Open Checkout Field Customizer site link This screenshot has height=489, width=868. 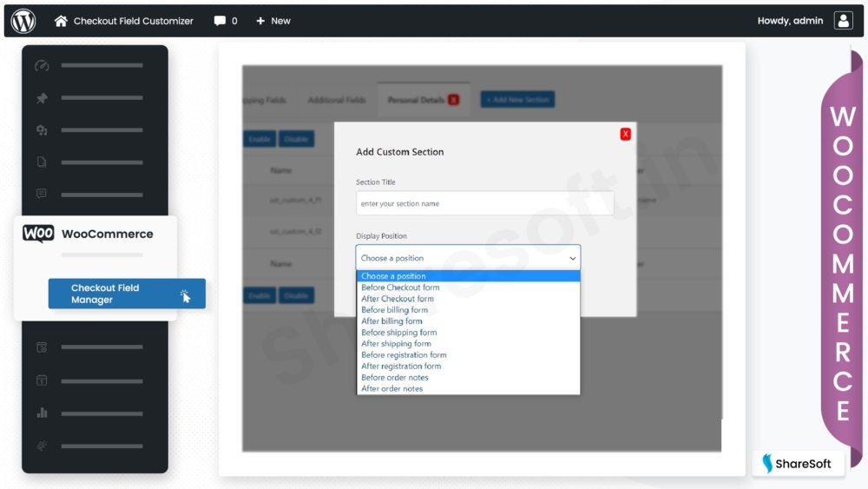[134, 21]
